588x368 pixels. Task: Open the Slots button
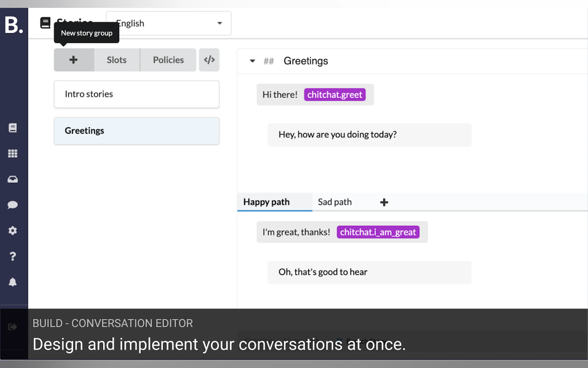[x=117, y=60]
